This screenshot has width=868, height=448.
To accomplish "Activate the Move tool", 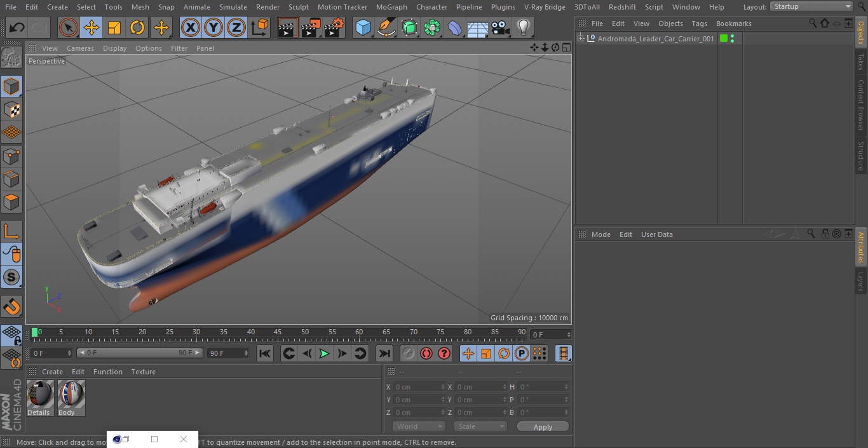I will [92, 27].
